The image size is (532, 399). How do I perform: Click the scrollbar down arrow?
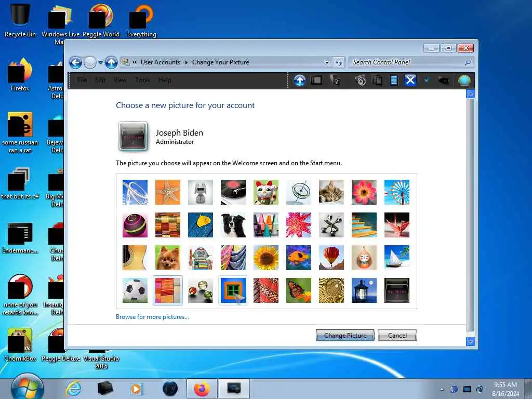click(x=470, y=341)
